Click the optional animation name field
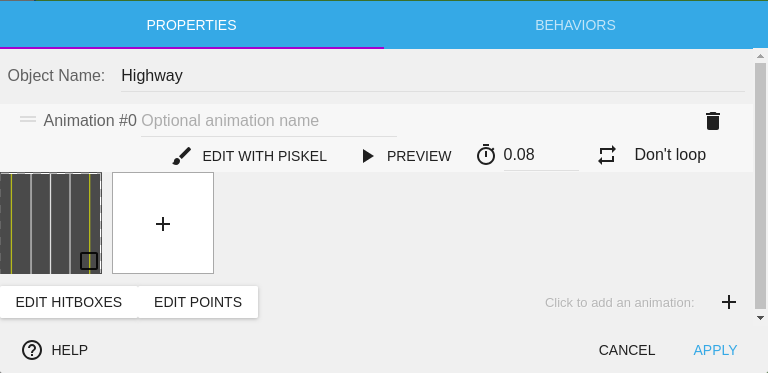Image resolution: width=768 pixels, height=373 pixels. coord(269,121)
